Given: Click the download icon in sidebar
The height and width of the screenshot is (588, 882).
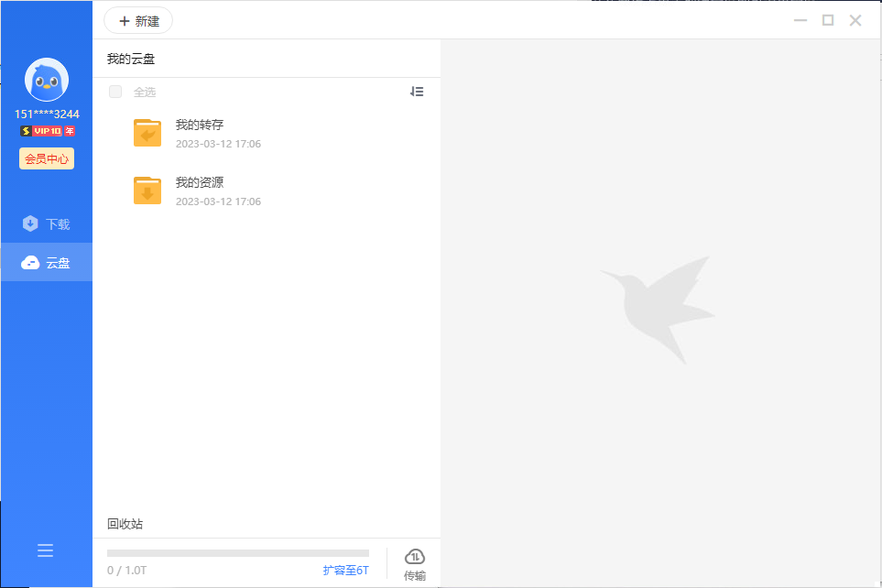Looking at the screenshot, I should 30,223.
